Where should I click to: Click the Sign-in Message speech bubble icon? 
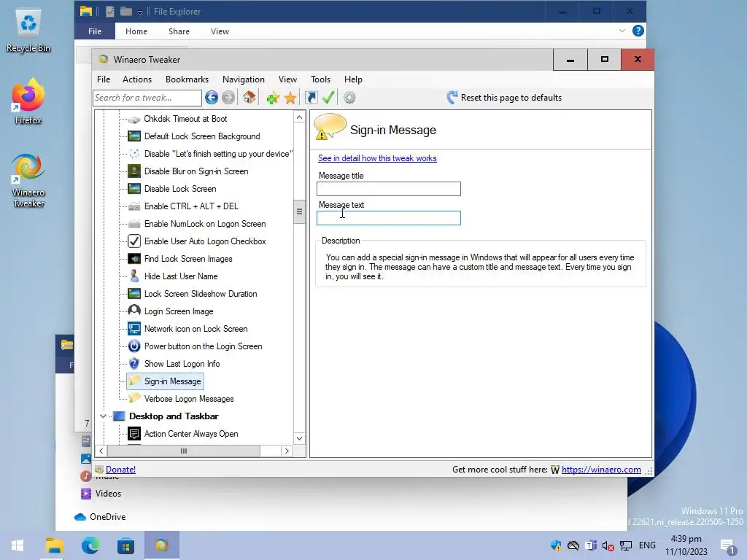click(330, 127)
